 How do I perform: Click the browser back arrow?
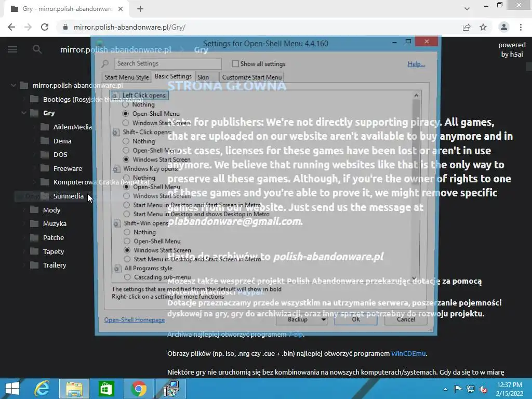click(11, 27)
